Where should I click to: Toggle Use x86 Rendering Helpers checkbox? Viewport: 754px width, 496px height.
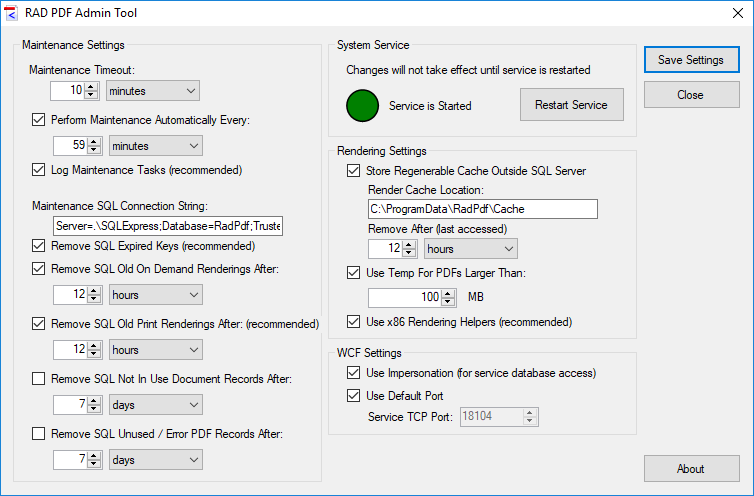pyautogui.click(x=353, y=322)
